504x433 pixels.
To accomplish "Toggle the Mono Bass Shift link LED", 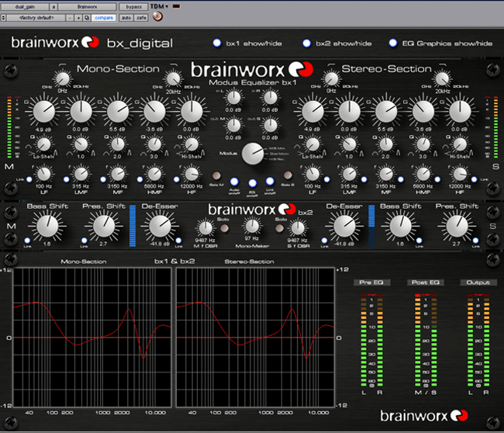I will click(27, 241).
